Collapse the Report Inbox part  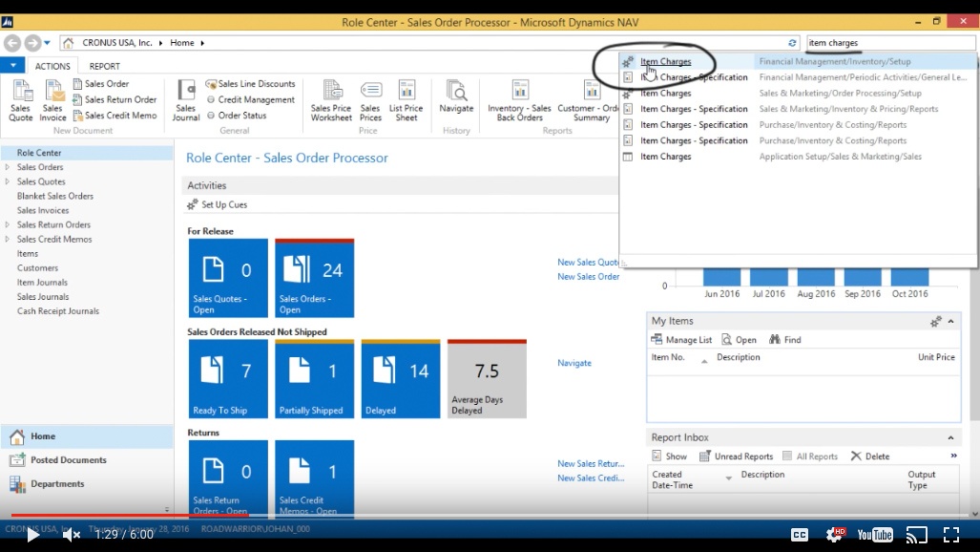pyautogui.click(x=950, y=438)
